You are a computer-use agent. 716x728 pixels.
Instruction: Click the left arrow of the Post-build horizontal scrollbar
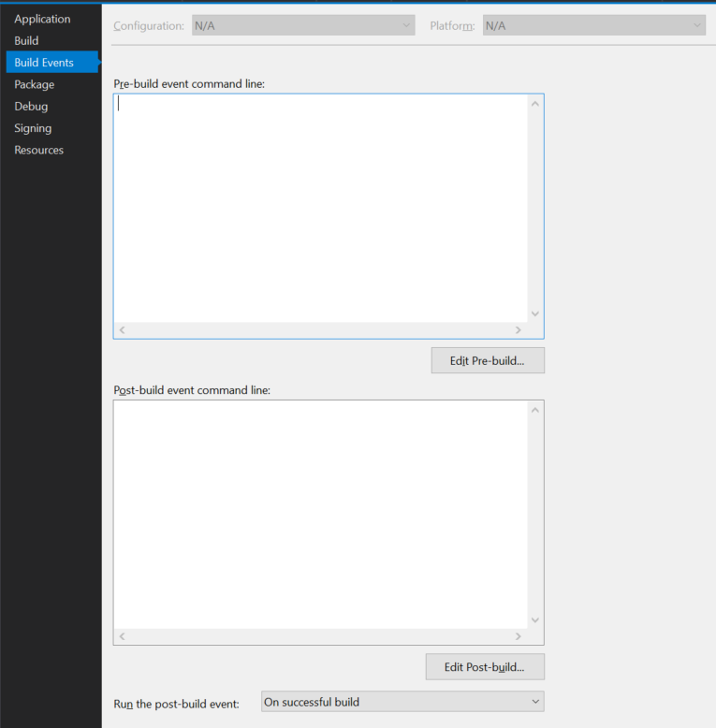(122, 636)
